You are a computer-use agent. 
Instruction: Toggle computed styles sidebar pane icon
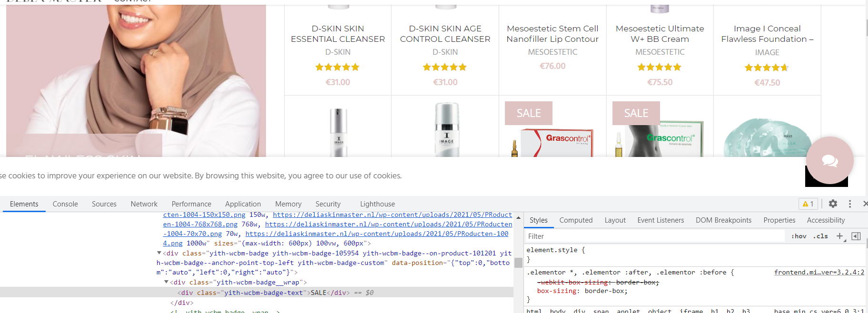tap(856, 236)
